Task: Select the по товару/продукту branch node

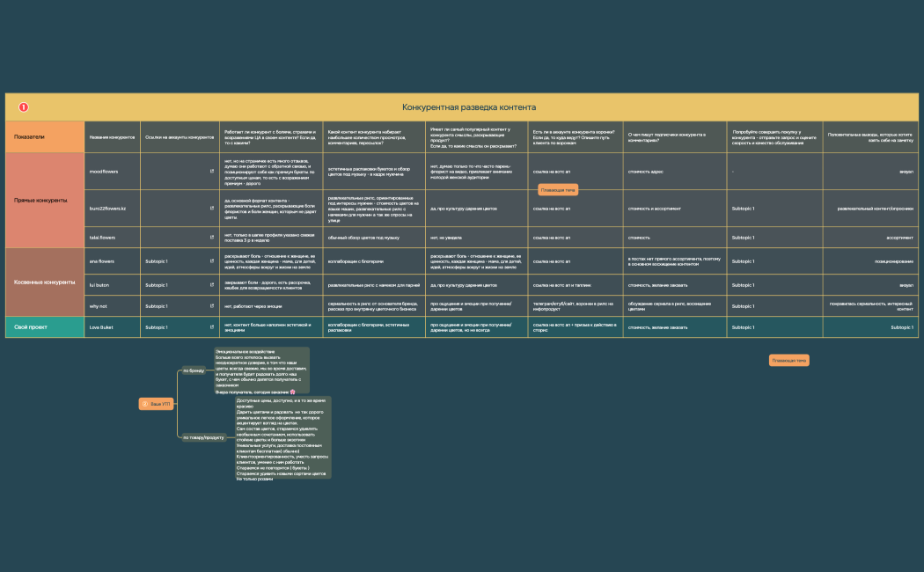Action: [203, 436]
